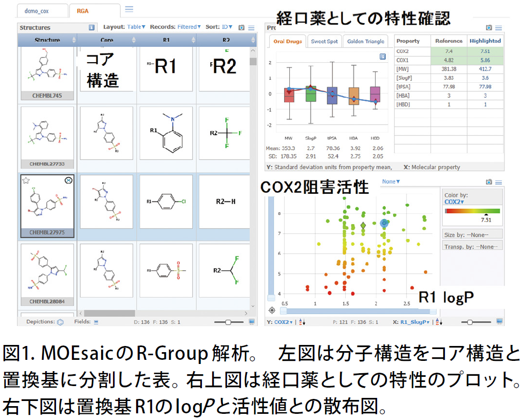Open the Layout Table dropdown
This screenshot has height=420, width=524.
(x=136, y=27)
